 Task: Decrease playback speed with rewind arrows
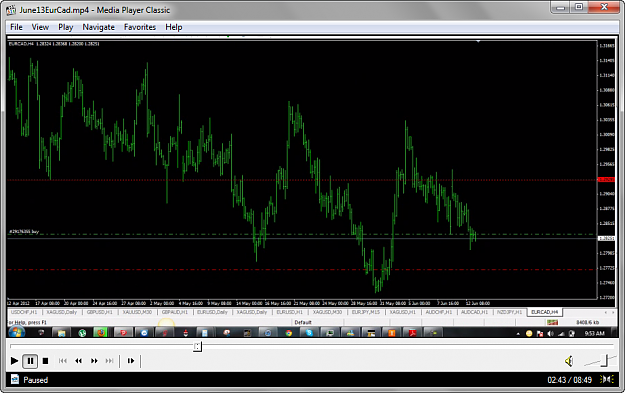click(x=79, y=361)
